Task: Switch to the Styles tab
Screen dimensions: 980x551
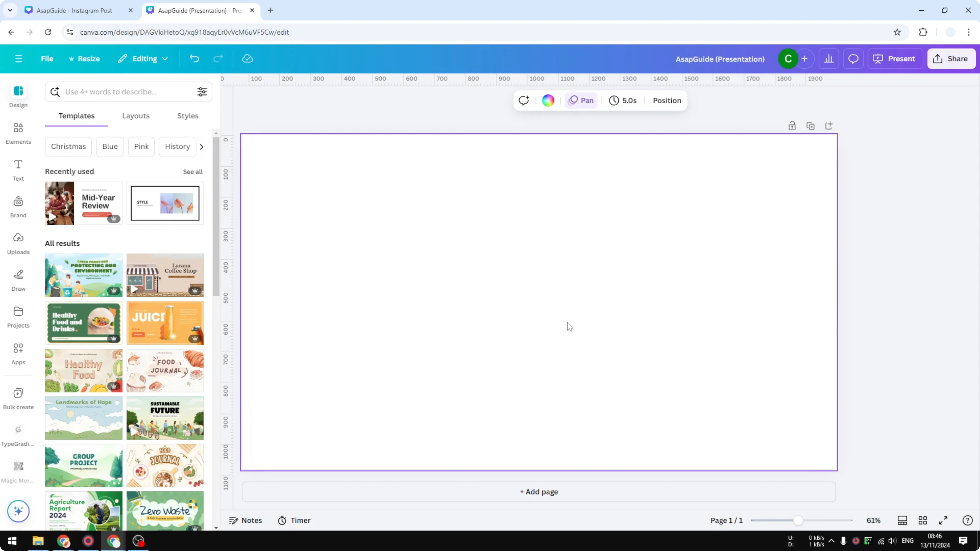Action: point(187,116)
